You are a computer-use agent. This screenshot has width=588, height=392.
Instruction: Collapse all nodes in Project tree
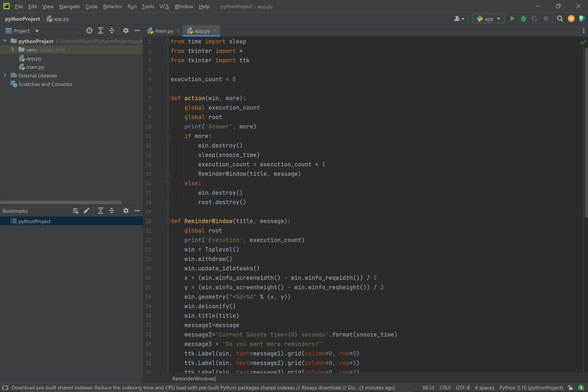click(x=112, y=31)
